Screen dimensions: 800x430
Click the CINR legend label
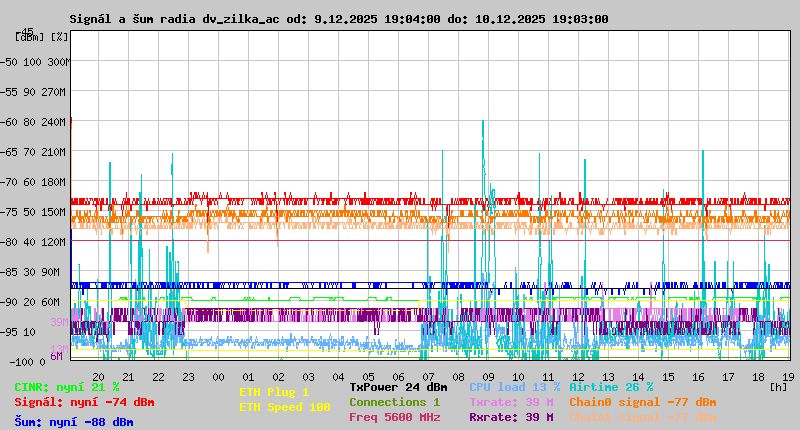point(67,387)
